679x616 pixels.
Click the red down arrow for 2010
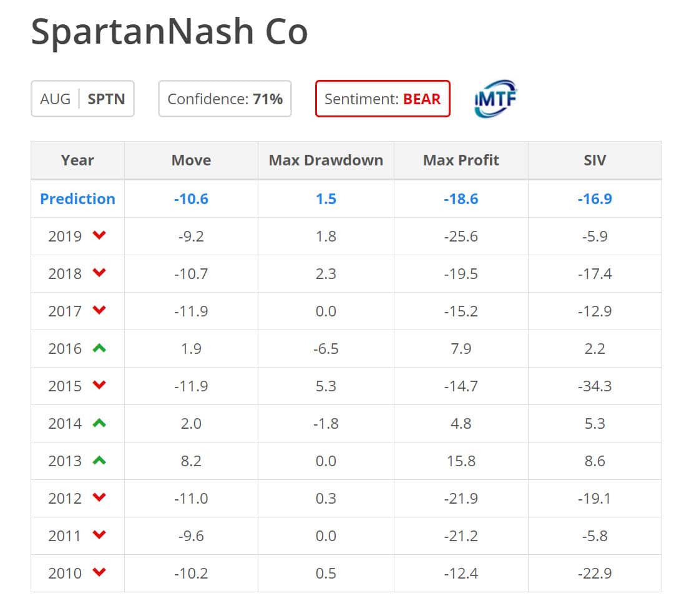[x=99, y=572]
